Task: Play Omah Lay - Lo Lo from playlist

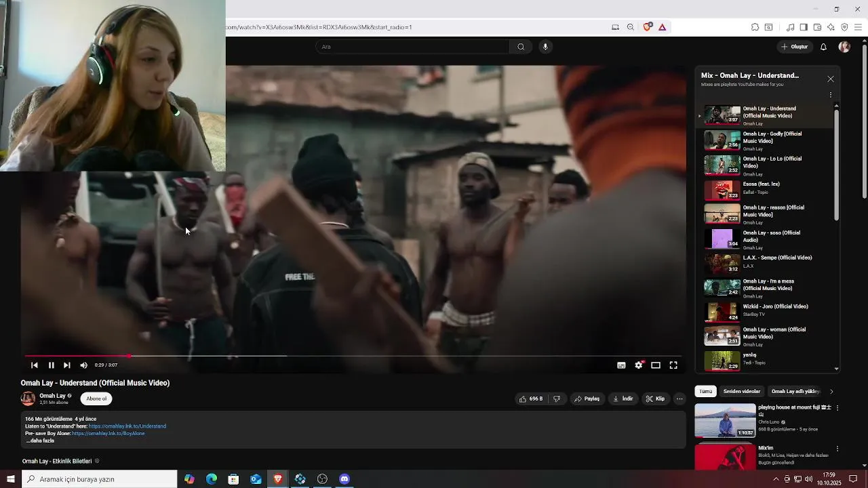Action: coord(766,166)
